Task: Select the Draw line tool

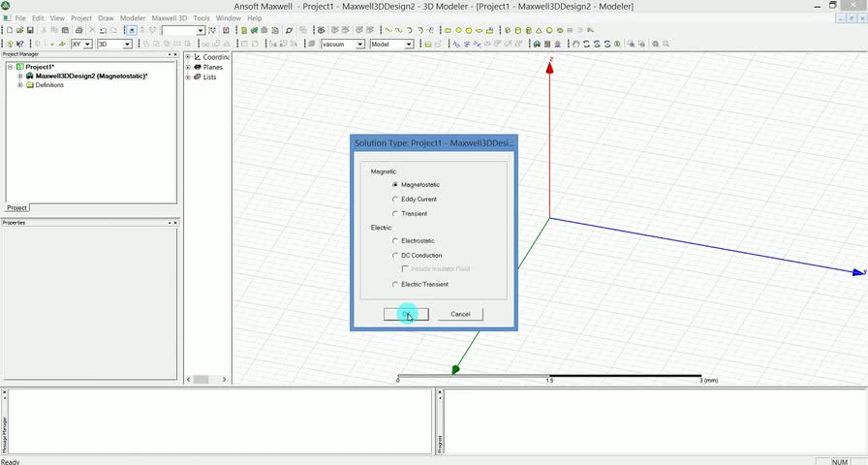Action: [x=388, y=30]
